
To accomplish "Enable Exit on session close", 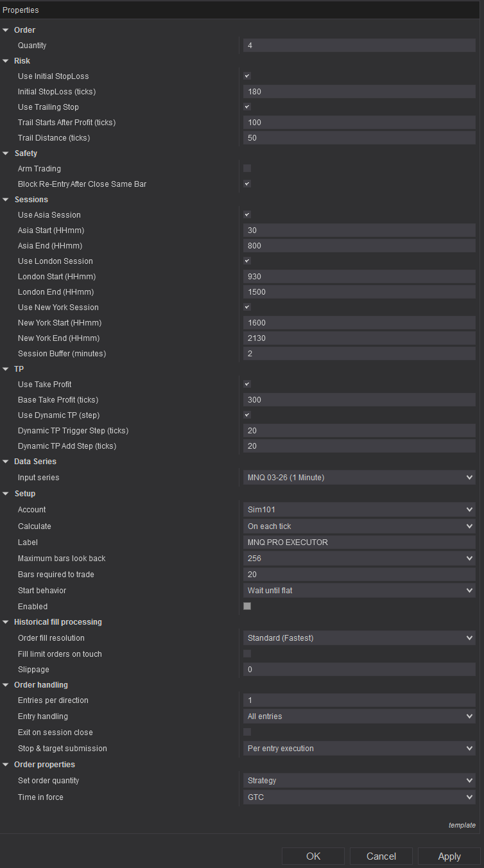I will click(247, 732).
